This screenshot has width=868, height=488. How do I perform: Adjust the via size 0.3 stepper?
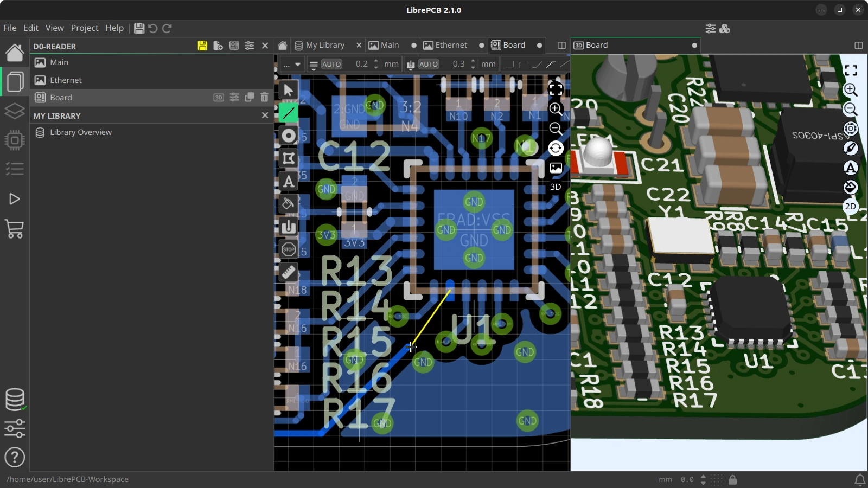473,64
